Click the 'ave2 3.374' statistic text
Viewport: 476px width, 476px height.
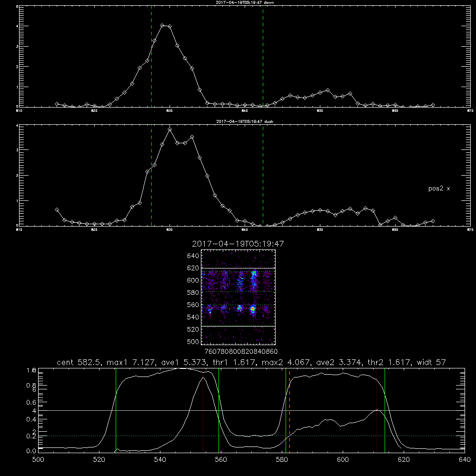338,362
